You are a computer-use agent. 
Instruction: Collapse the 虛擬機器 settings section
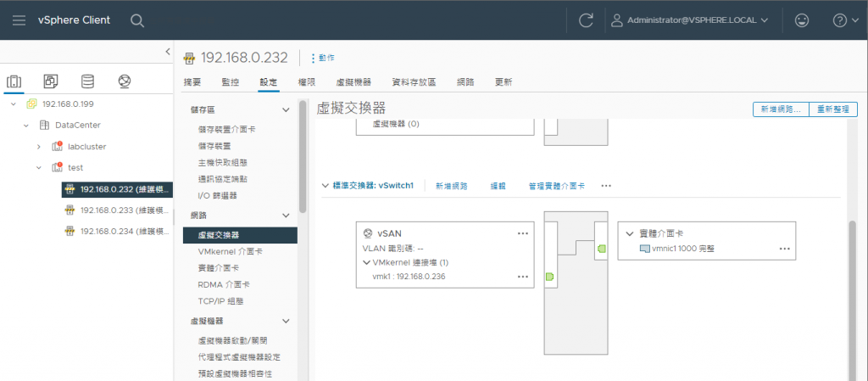pos(286,321)
